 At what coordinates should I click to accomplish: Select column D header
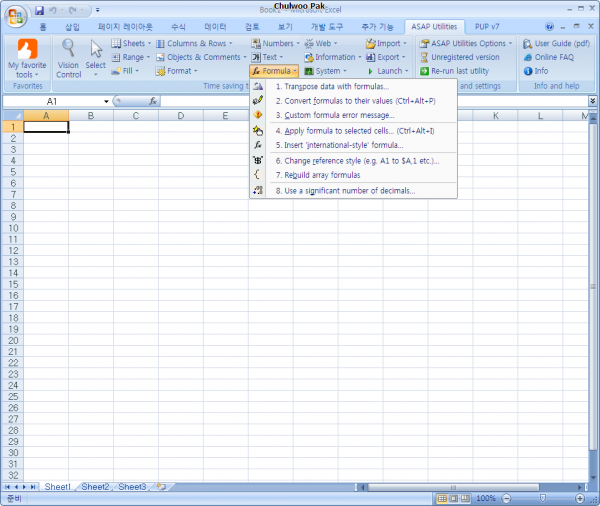181,116
